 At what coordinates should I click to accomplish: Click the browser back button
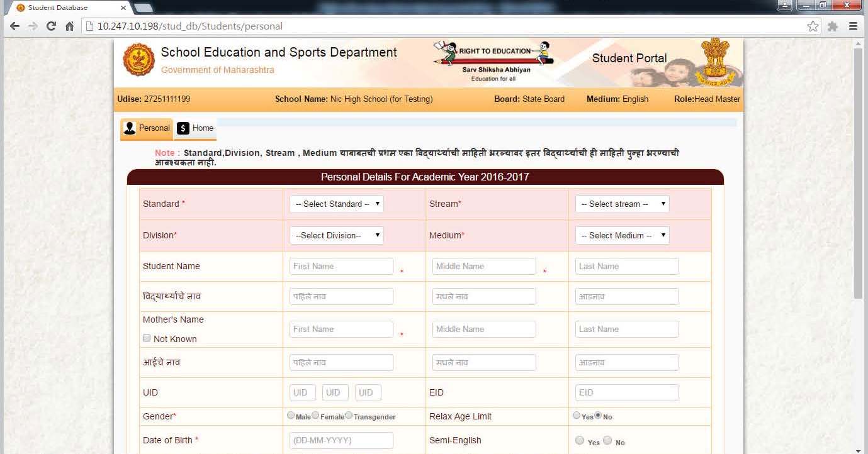coord(14,26)
